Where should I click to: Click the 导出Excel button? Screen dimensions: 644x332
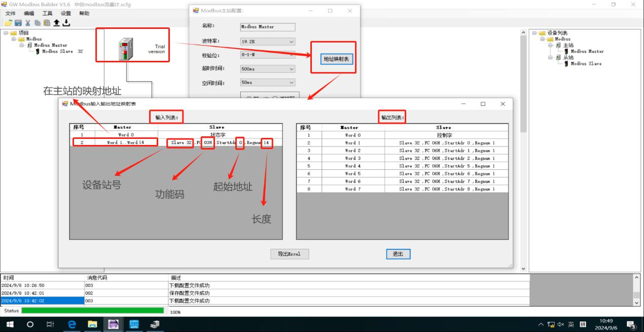click(289, 254)
